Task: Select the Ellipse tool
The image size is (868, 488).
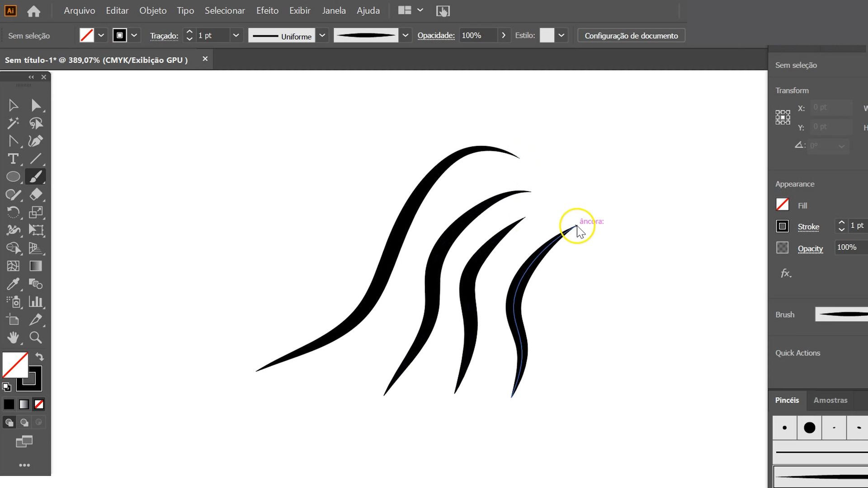Action: click(x=13, y=177)
